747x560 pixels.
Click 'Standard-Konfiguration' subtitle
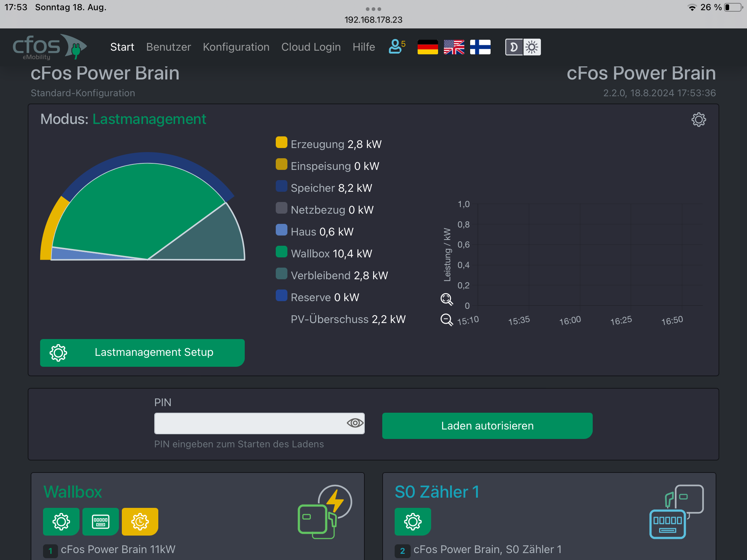pos(83,93)
